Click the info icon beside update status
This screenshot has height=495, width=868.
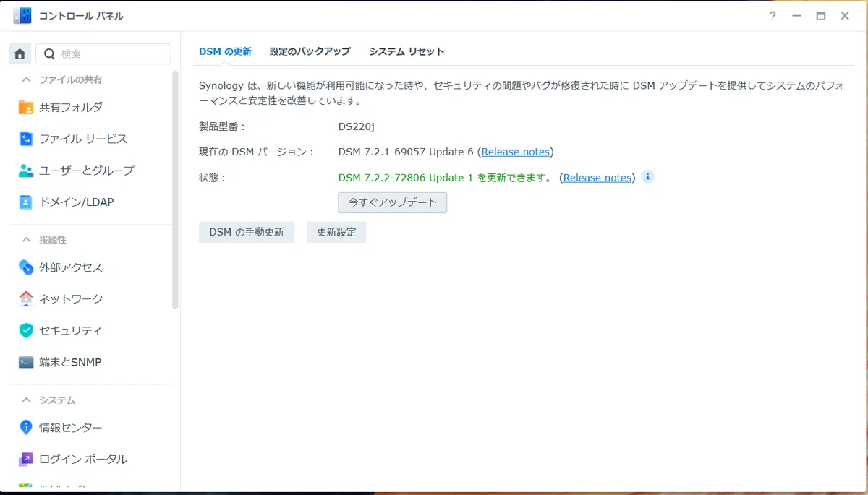click(647, 176)
